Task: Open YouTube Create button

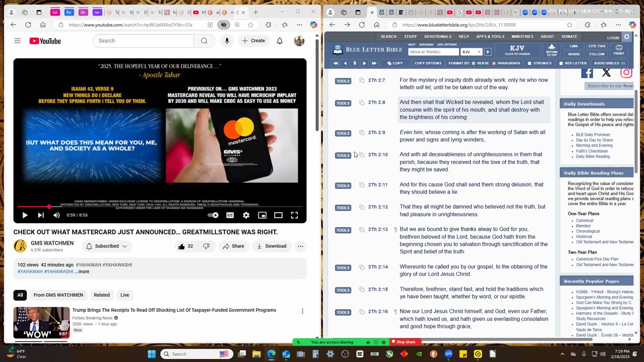Action: click(x=254, y=41)
